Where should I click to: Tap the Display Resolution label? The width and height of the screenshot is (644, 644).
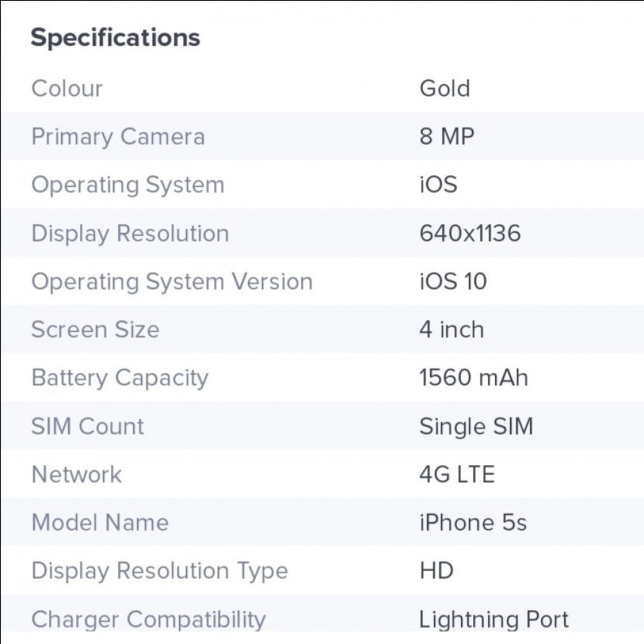tap(130, 233)
